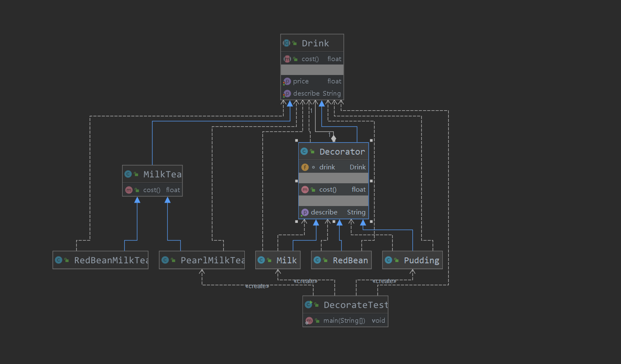This screenshot has width=621, height=364.
Task: Select the DecorateTest class title
Action: (x=356, y=305)
